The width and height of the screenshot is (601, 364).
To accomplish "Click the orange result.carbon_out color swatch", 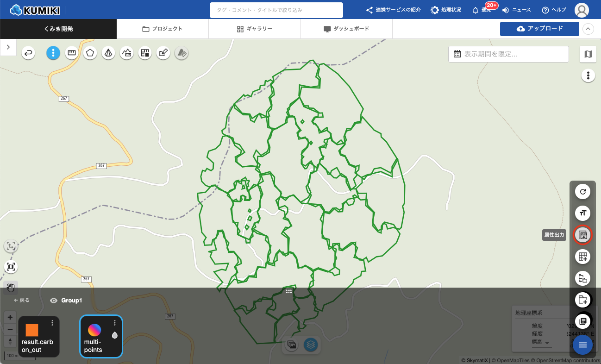I will click(32, 330).
